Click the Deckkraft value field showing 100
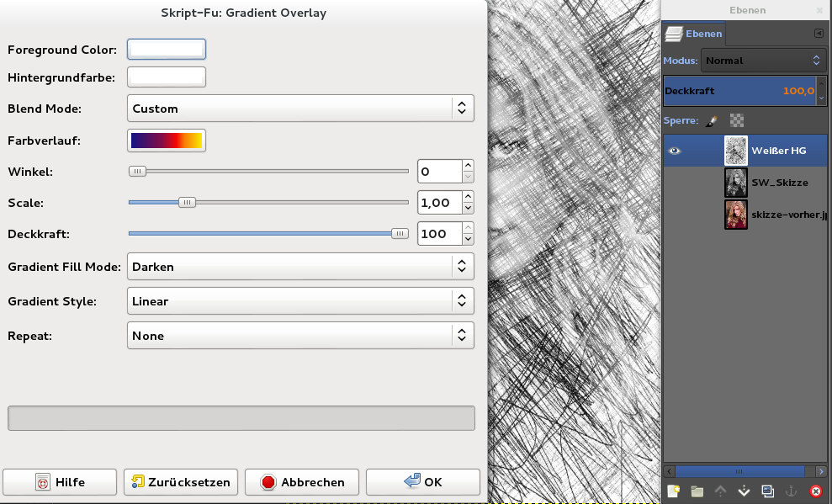Image resolution: width=832 pixels, height=504 pixels. [x=439, y=234]
